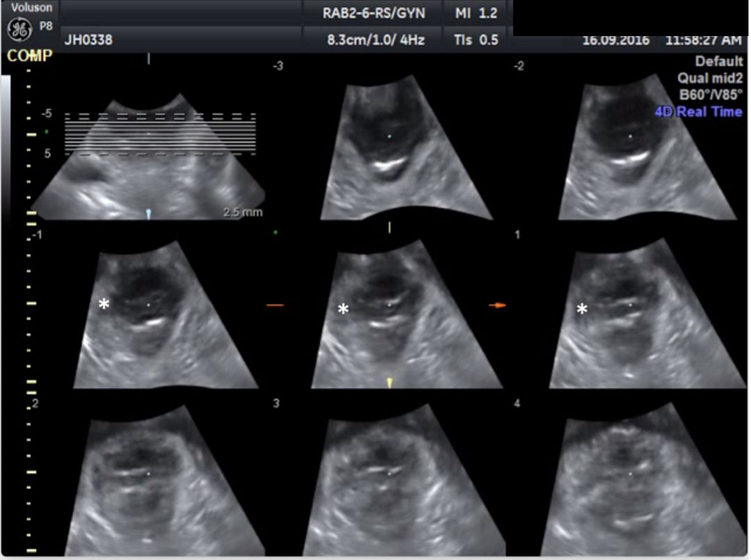Open the slice 2 ultrasound image
This screenshot has height=560, width=751.
(x=164, y=481)
